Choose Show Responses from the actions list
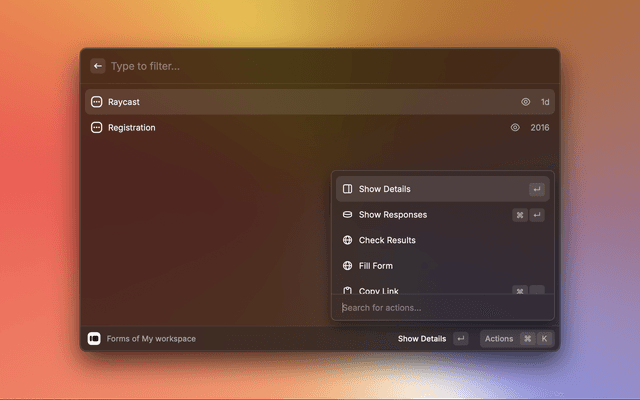 (393, 214)
